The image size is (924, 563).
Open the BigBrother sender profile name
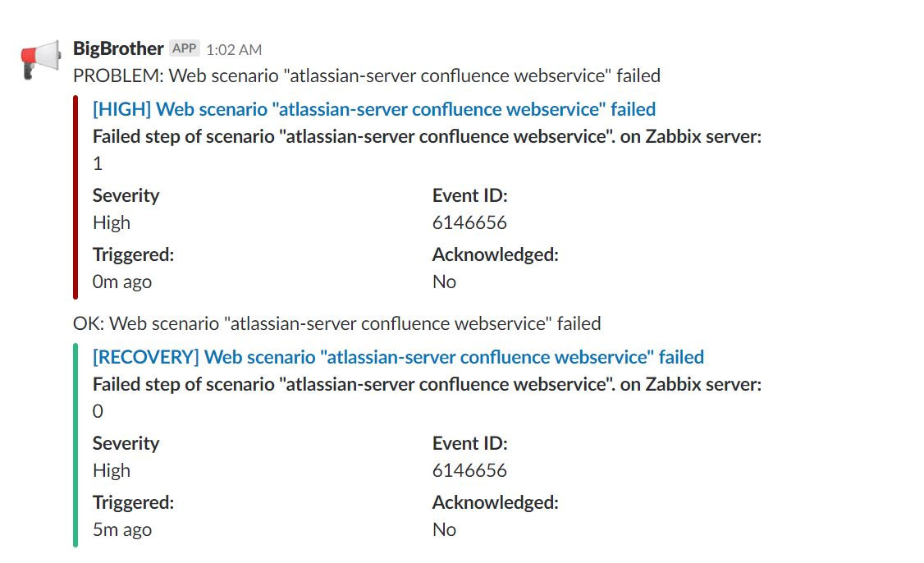(x=118, y=48)
